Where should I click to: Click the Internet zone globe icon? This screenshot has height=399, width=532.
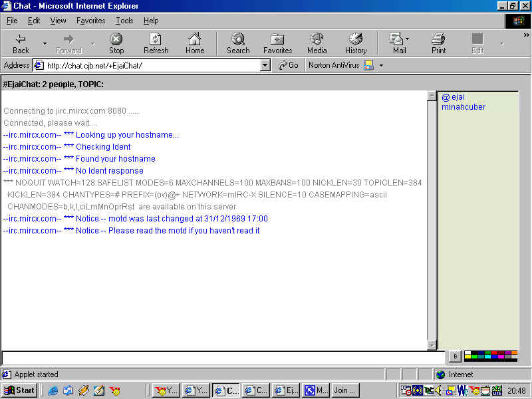(x=441, y=374)
